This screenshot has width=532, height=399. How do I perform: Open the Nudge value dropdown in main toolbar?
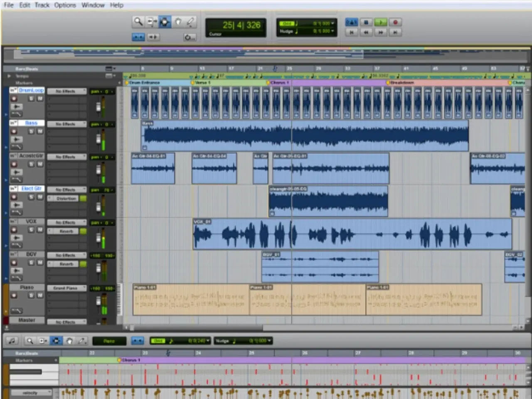coord(332,31)
